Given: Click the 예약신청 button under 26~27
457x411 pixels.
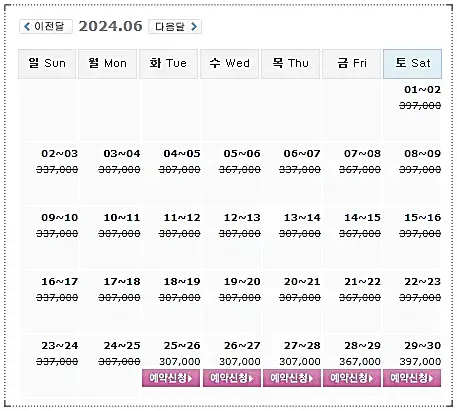Looking at the screenshot, I should pos(232,378).
